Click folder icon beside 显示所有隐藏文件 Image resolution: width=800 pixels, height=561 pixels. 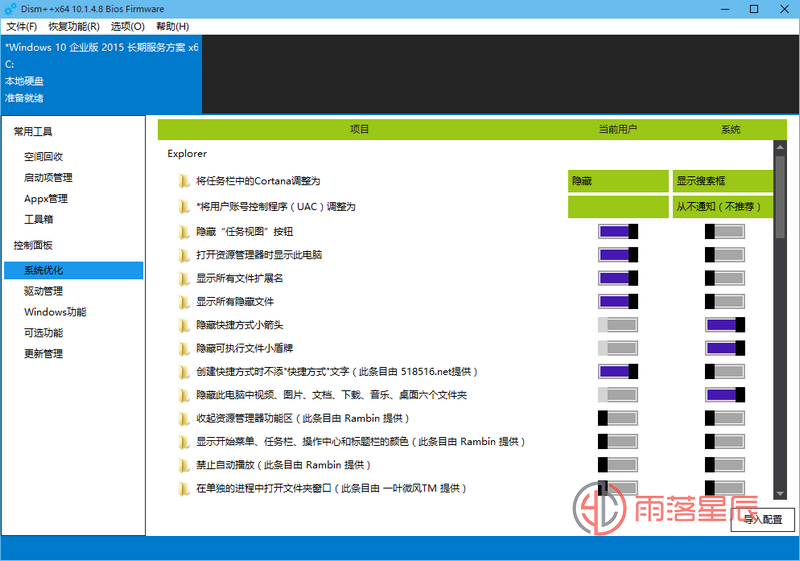(x=184, y=302)
